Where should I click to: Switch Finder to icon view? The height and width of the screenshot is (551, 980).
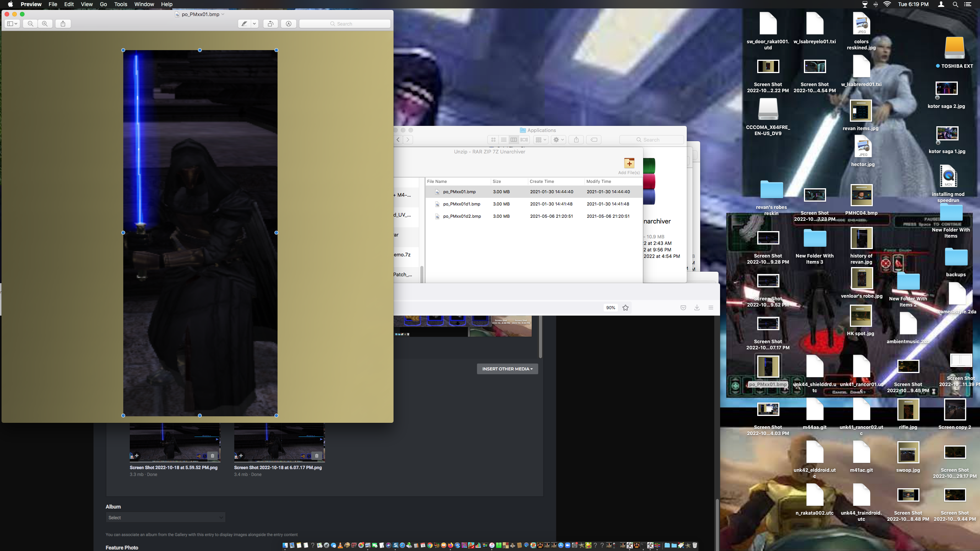tap(493, 140)
